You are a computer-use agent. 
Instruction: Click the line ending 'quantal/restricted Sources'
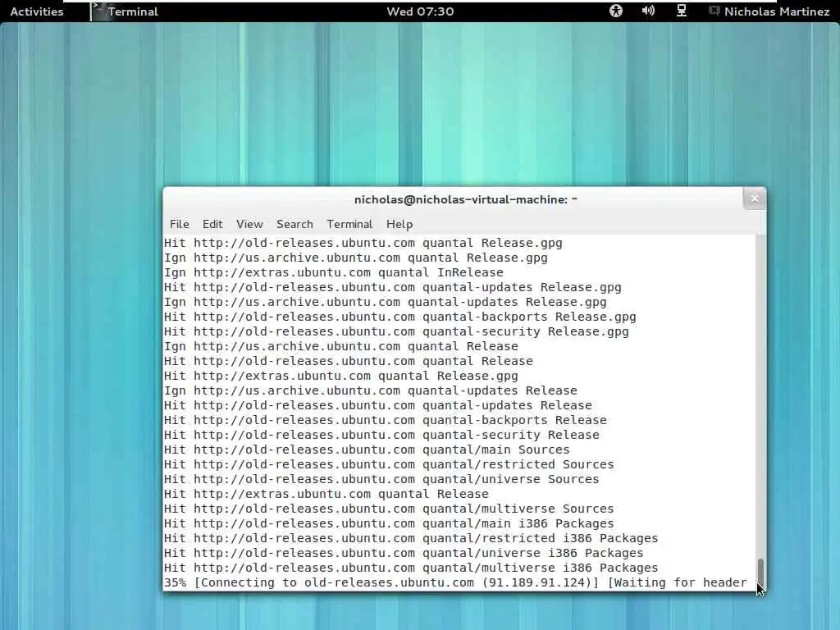pyautogui.click(x=389, y=464)
